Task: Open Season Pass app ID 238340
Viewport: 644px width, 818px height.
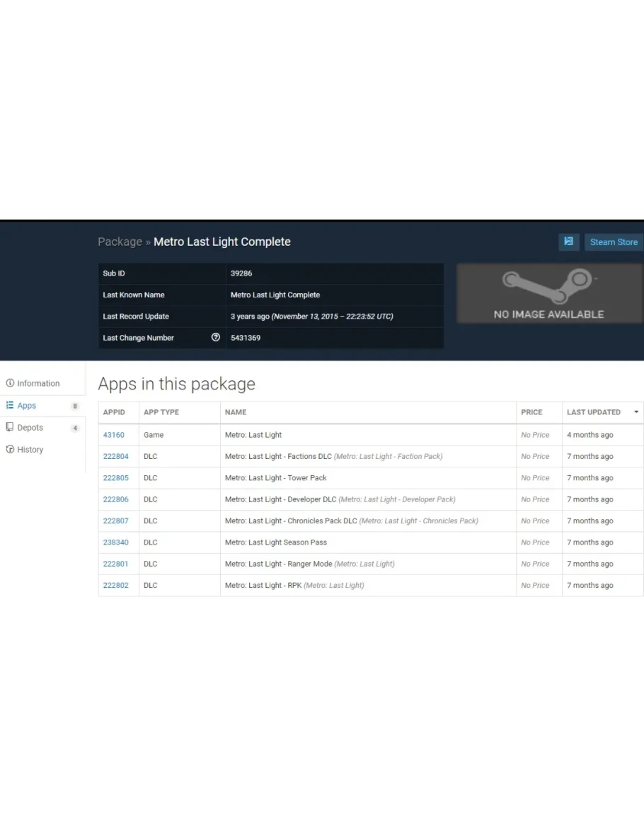Action: (x=115, y=543)
